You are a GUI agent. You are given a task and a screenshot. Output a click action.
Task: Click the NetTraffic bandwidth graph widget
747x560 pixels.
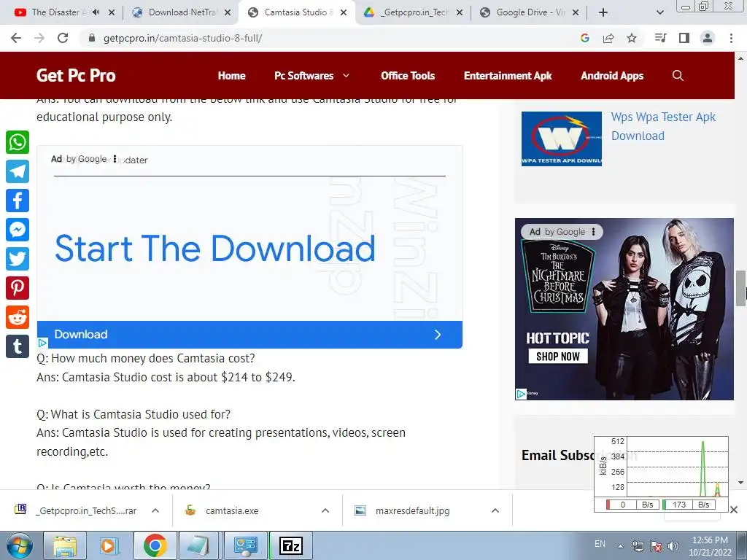(x=661, y=474)
